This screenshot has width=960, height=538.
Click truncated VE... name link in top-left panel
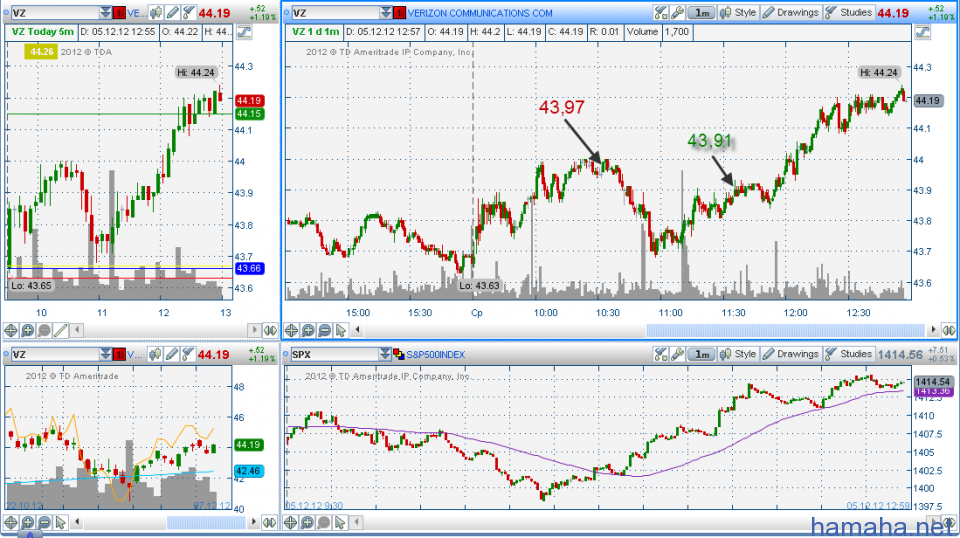pos(137,13)
